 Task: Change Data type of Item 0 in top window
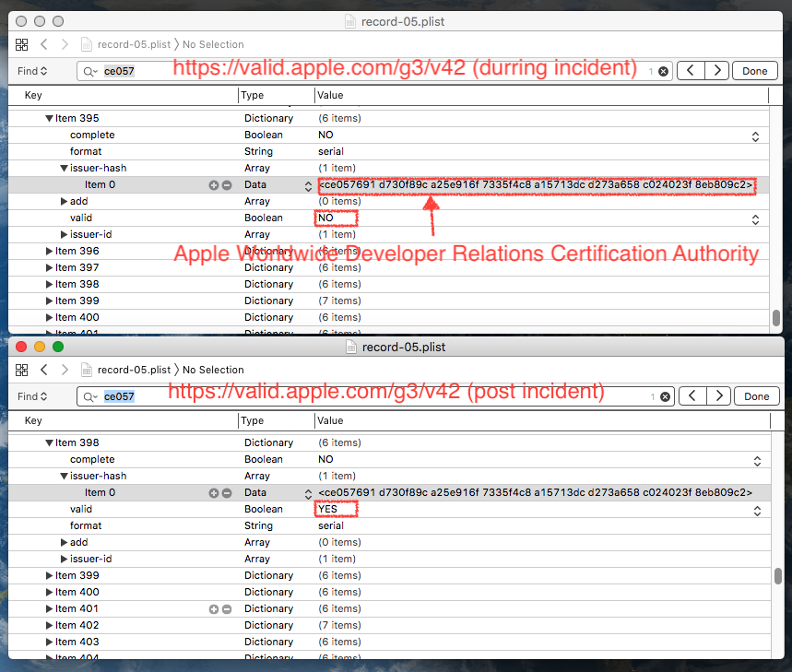pos(308,186)
